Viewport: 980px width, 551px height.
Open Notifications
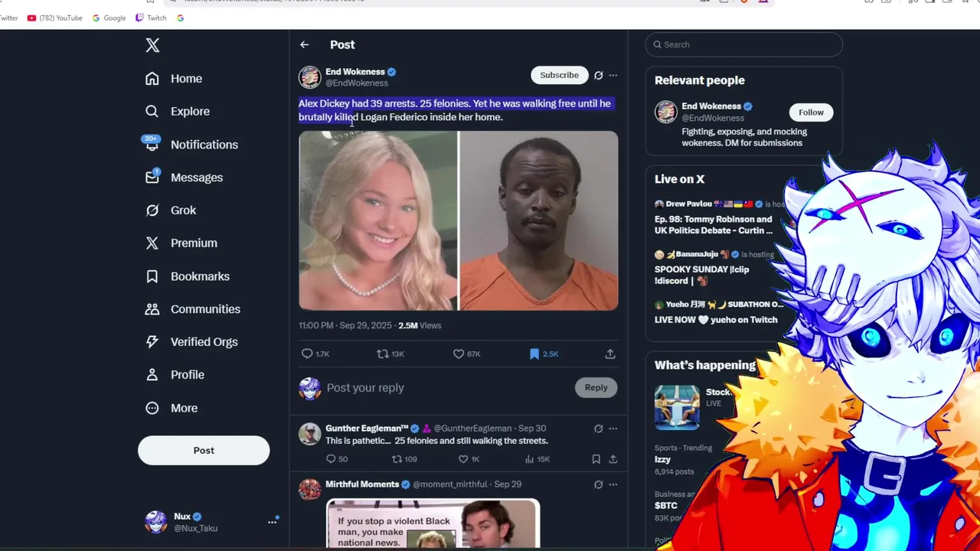click(204, 145)
